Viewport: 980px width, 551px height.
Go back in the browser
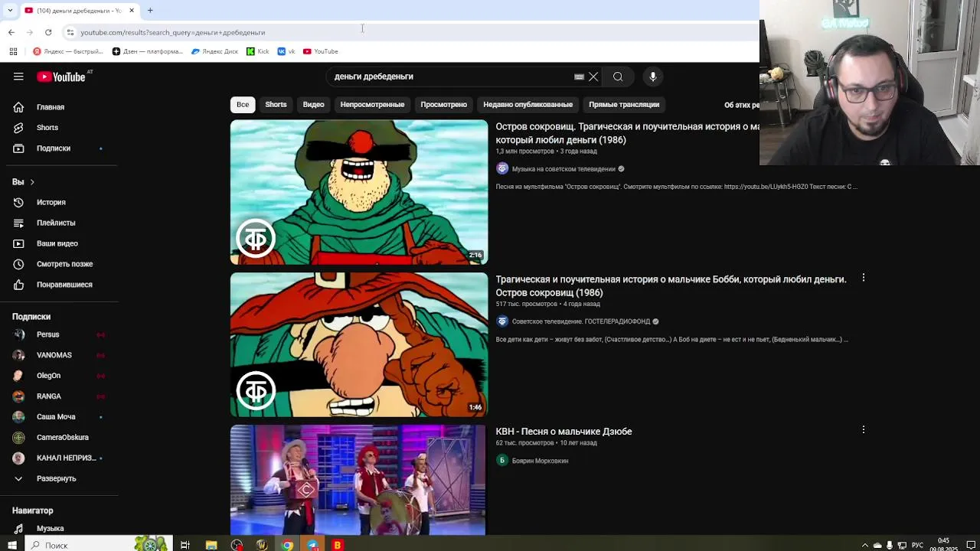11,32
